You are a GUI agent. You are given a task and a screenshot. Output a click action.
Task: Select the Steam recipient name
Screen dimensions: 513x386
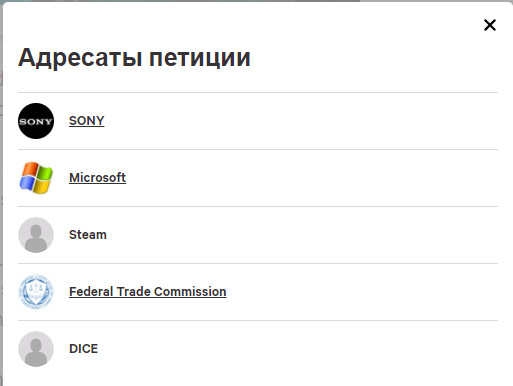(x=88, y=235)
